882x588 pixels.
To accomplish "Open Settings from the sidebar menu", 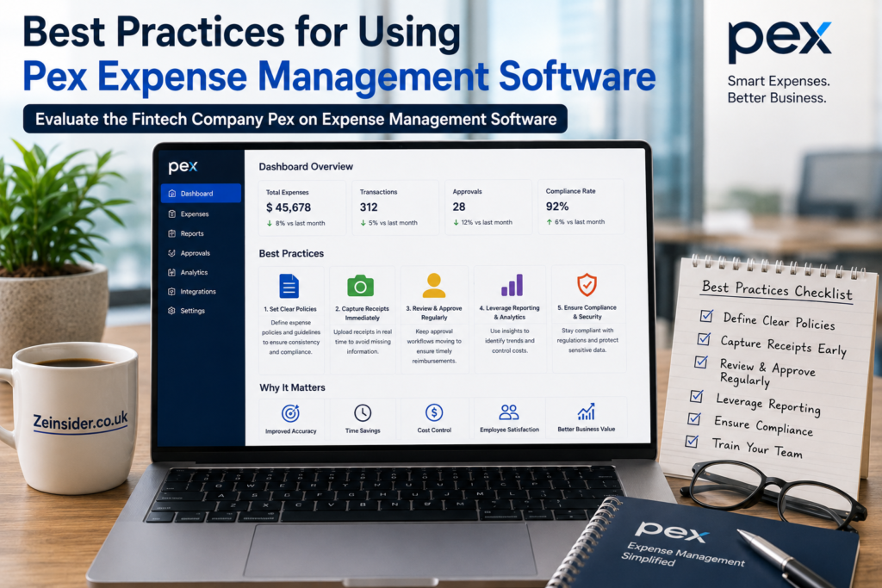I will point(201,310).
